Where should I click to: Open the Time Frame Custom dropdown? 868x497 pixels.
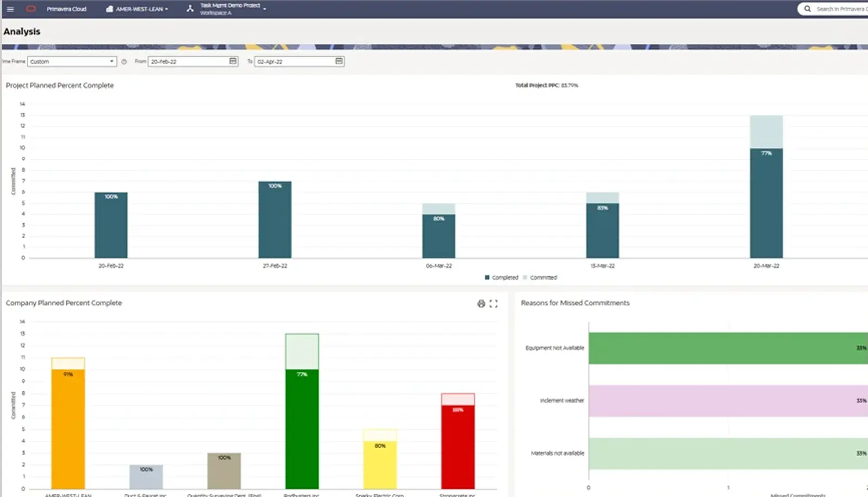pyautogui.click(x=72, y=62)
